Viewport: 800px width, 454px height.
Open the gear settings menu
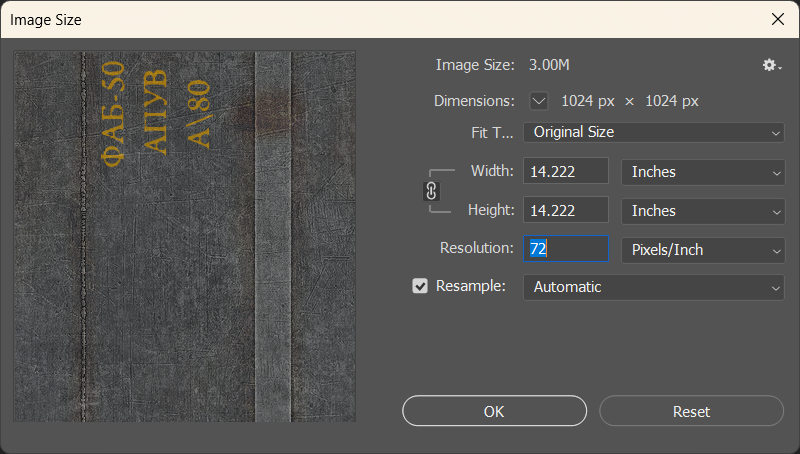click(x=771, y=65)
